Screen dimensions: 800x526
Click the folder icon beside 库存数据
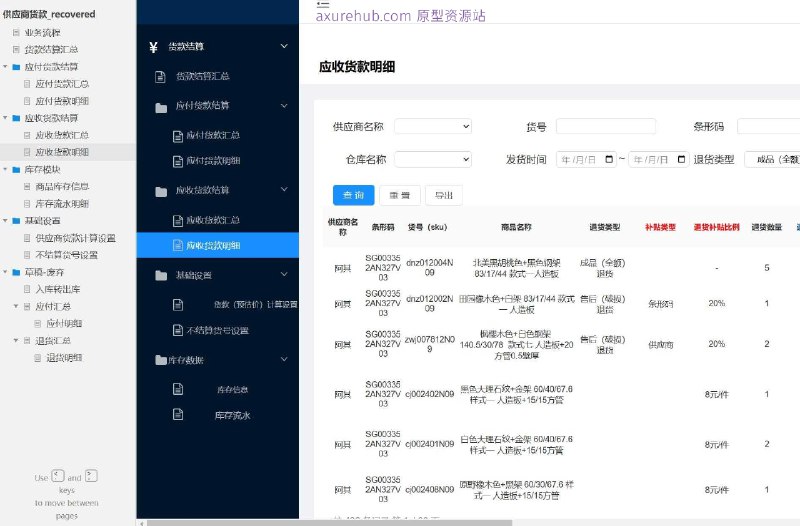[x=161, y=360]
